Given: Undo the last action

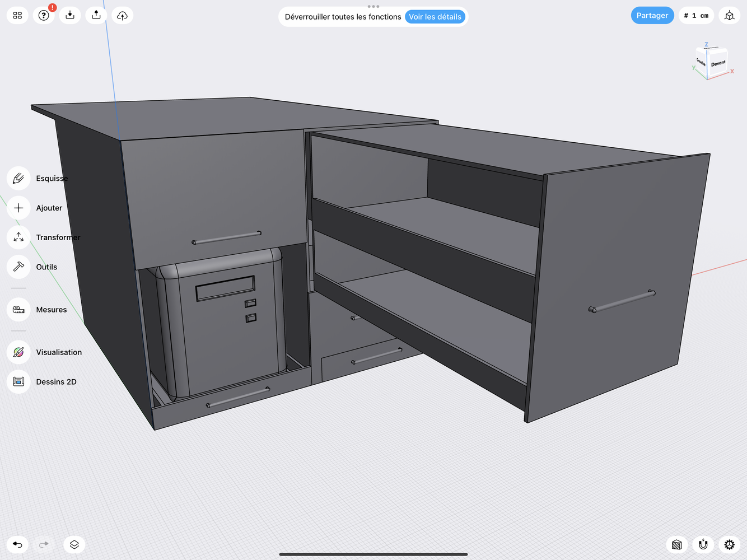Looking at the screenshot, I should coord(17,544).
